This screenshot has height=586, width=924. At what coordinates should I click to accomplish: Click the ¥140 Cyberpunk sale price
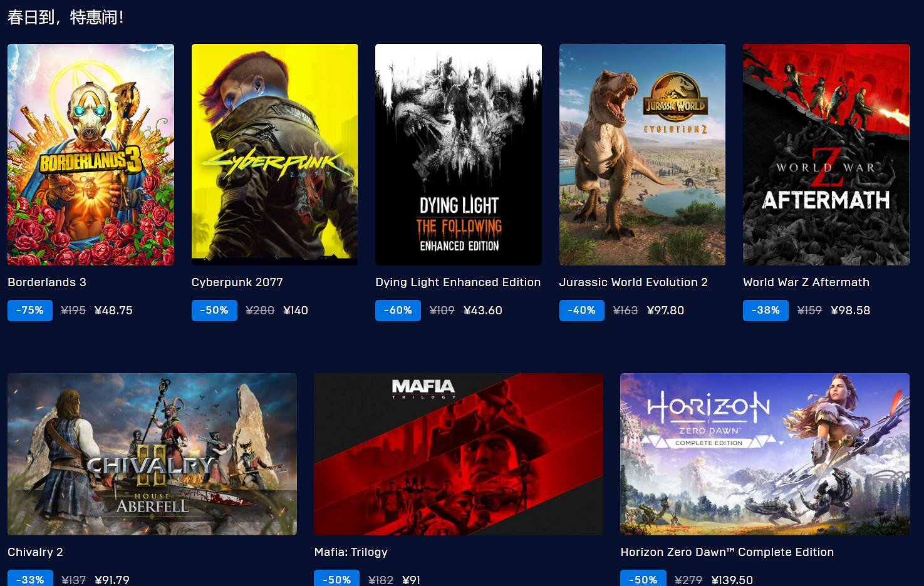pos(296,311)
